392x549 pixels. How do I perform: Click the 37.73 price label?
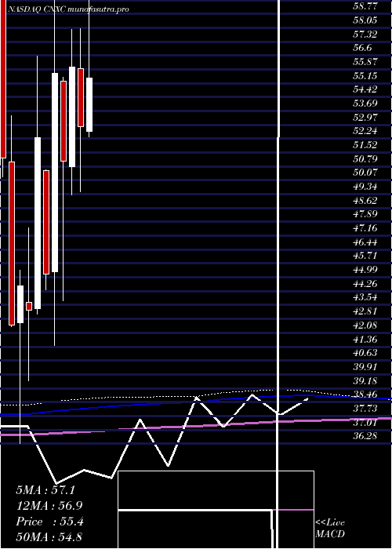365,409
